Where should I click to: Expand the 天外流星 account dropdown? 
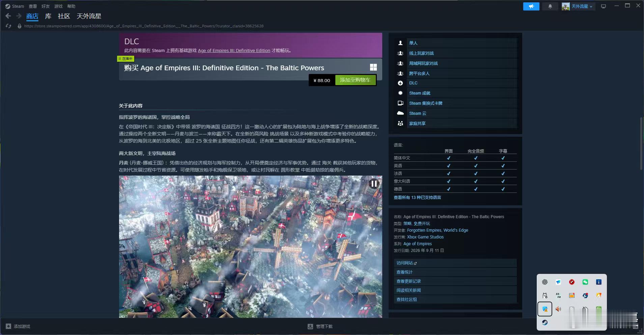click(x=578, y=6)
